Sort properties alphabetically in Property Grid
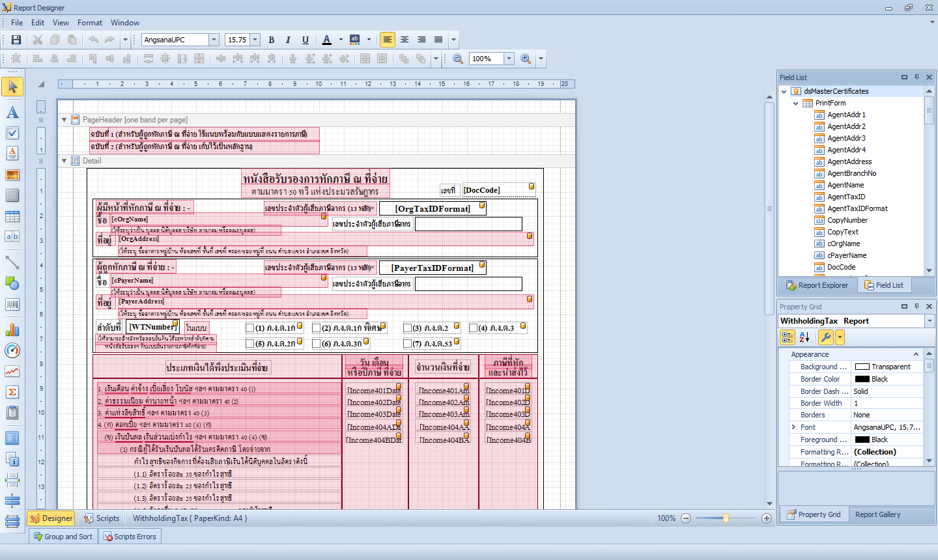938x560 pixels. [804, 337]
